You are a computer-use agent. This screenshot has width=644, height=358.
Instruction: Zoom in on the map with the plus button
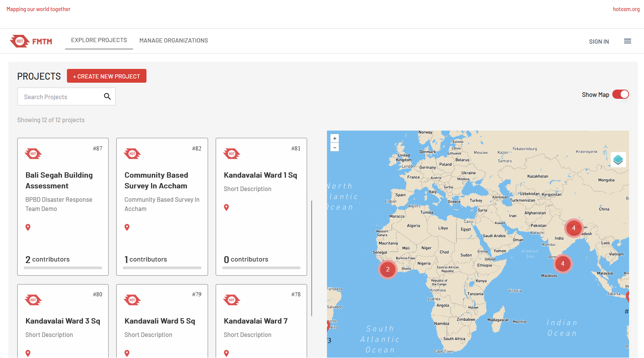tap(334, 138)
